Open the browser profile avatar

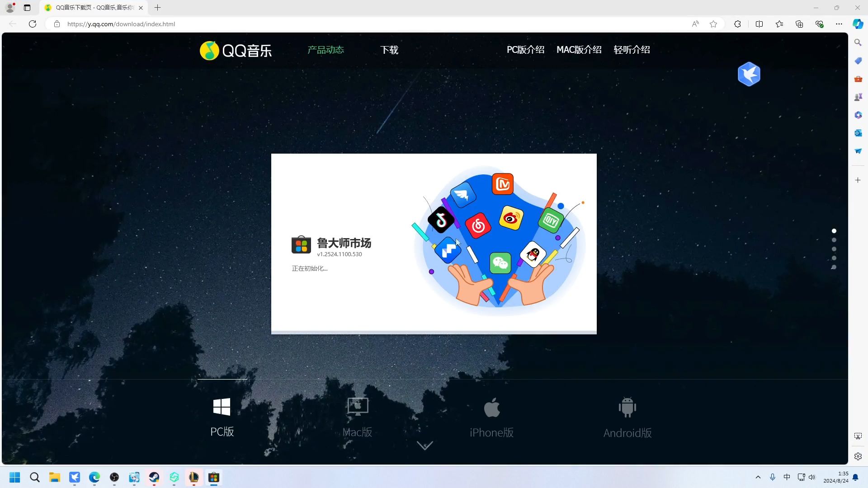pos(10,8)
